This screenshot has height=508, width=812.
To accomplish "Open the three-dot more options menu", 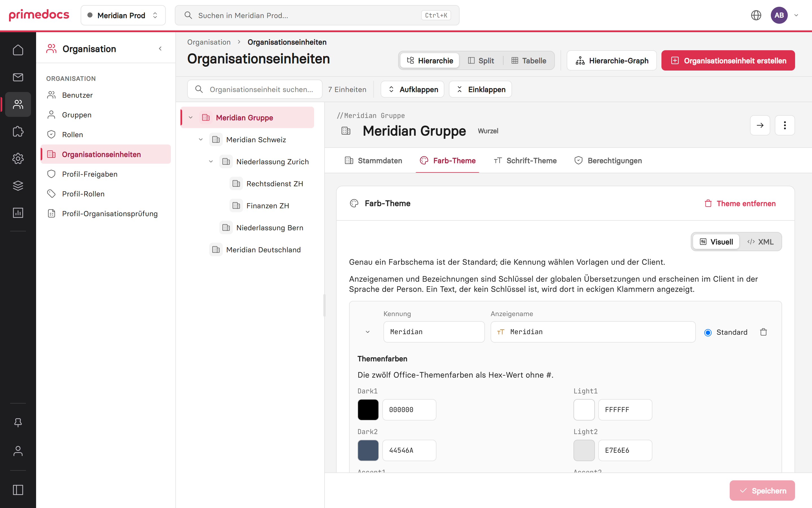I will pos(785,125).
